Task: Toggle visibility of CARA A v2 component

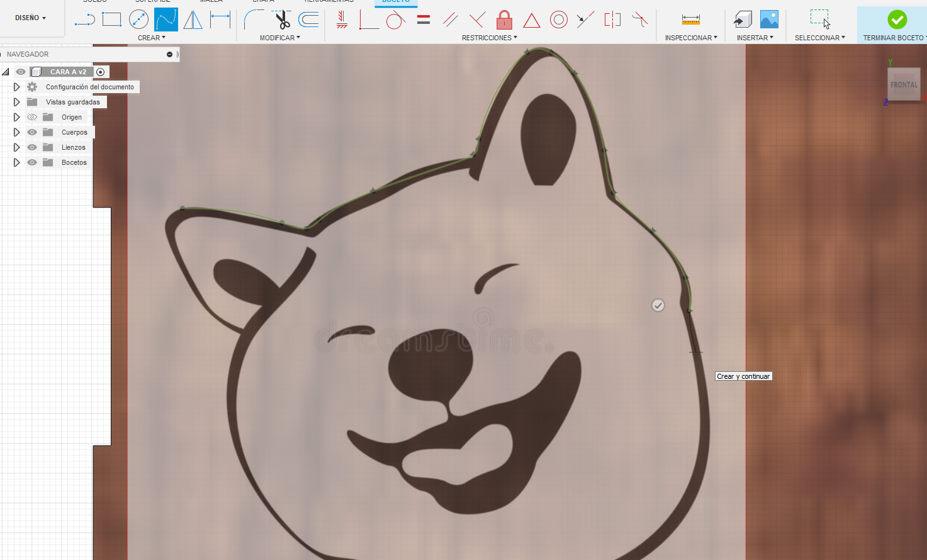Action: (21, 72)
